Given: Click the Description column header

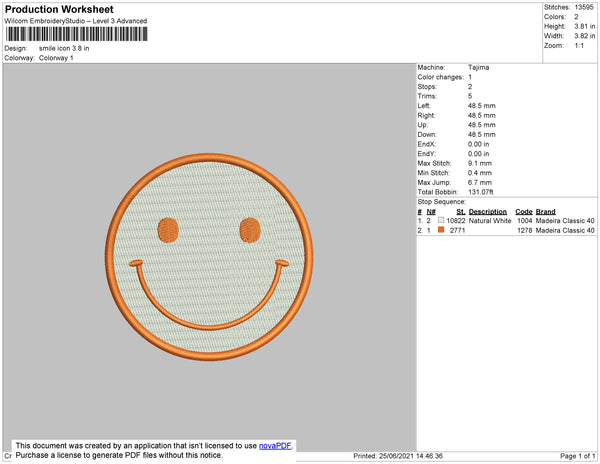Looking at the screenshot, I should coord(488,212).
